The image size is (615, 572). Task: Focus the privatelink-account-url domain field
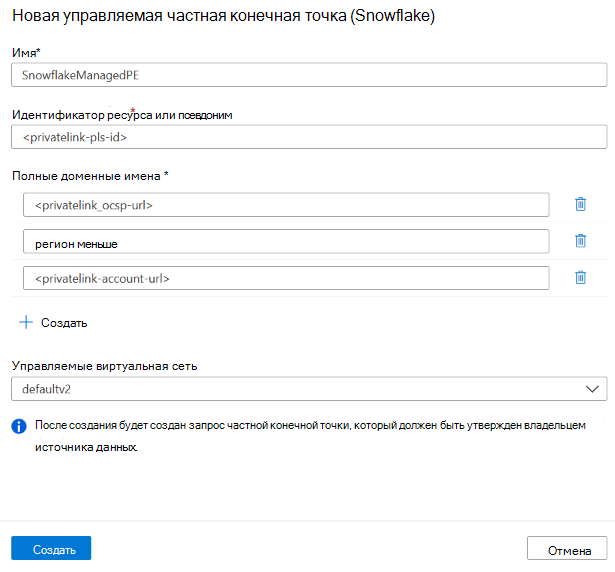tap(286, 278)
